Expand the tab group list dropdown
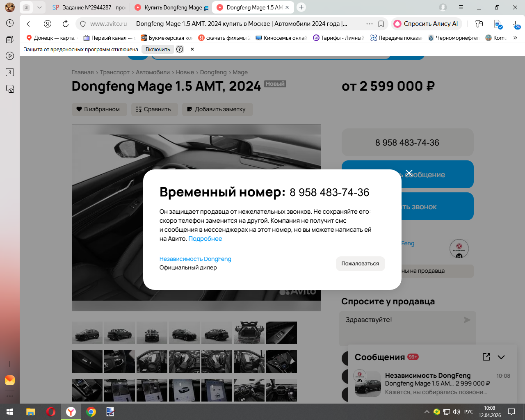Viewport: 525px width, 420px height. tap(39, 7)
